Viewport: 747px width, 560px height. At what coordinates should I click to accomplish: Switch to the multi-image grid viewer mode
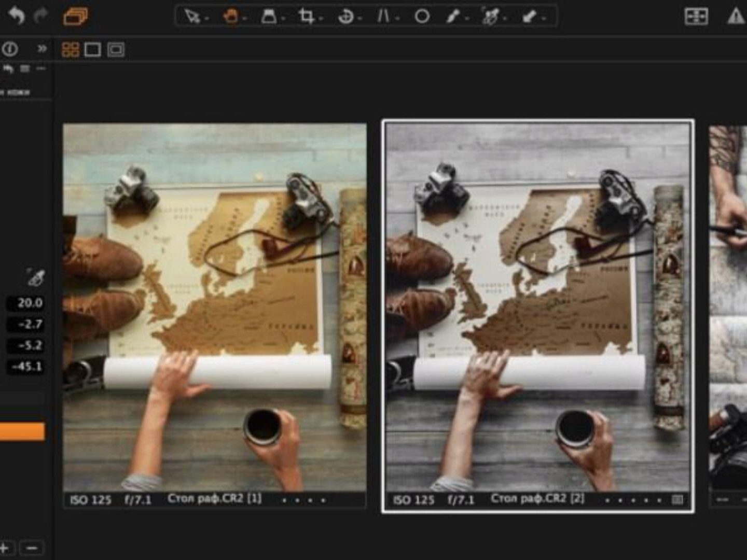pos(70,50)
